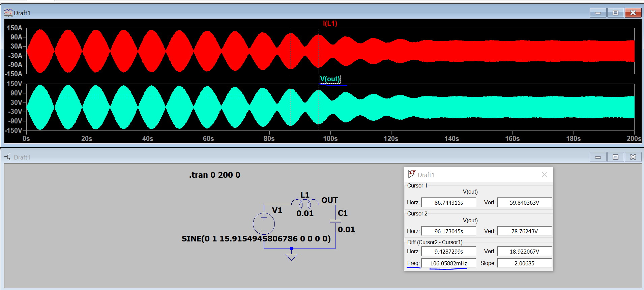The image size is (644, 290).
Task: Click the 150V axis label in voltage plot
Action: click(x=14, y=84)
